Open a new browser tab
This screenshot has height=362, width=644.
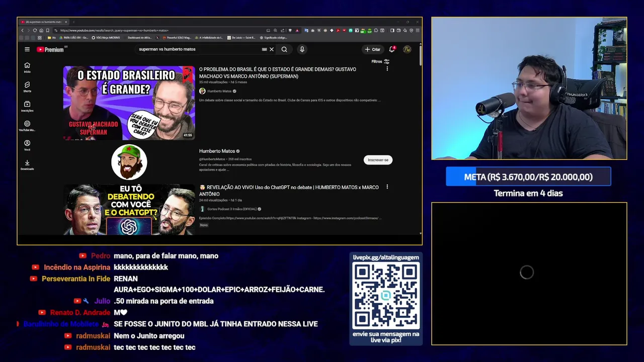(x=73, y=22)
